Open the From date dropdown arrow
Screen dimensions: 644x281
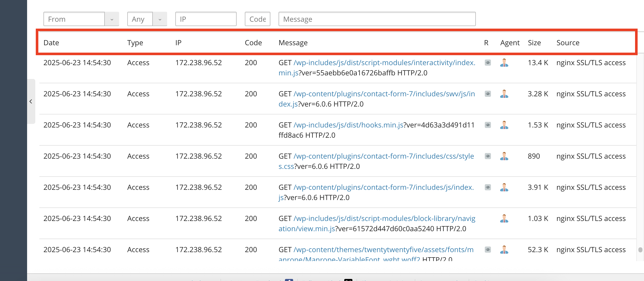coord(112,19)
